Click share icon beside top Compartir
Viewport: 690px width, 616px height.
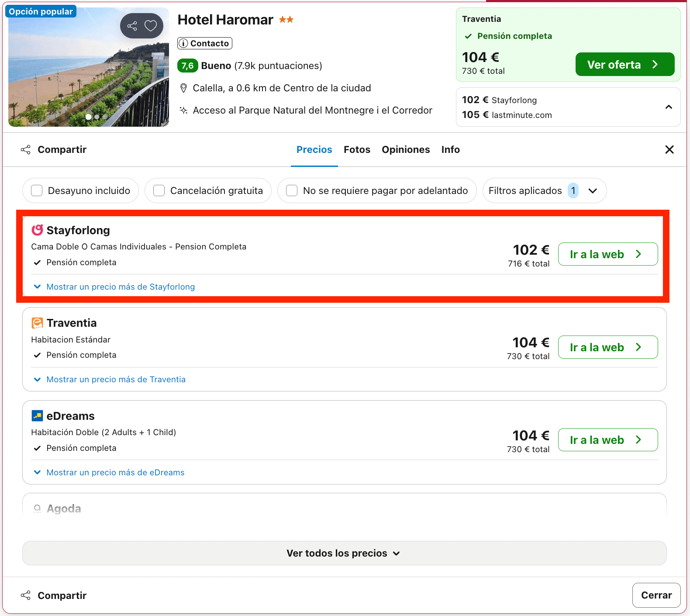(26, 150)
